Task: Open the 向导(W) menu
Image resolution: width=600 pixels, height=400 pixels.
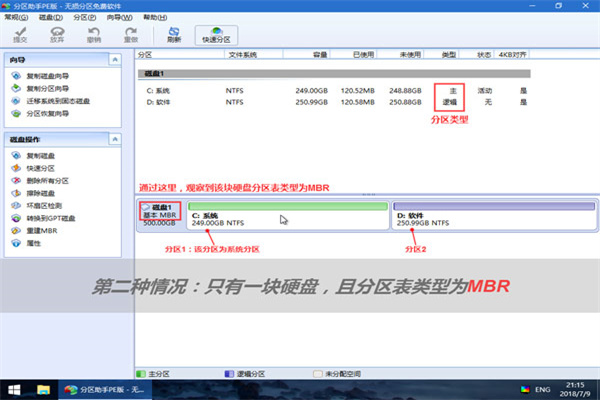Action: pyautogui.click(x=119, y=18)
